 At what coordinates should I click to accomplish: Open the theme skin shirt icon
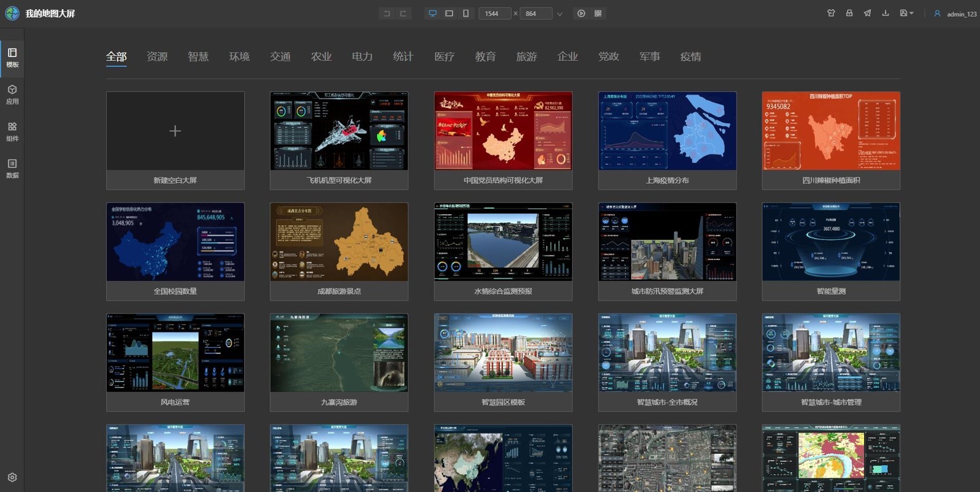click(x=831, y=13)
